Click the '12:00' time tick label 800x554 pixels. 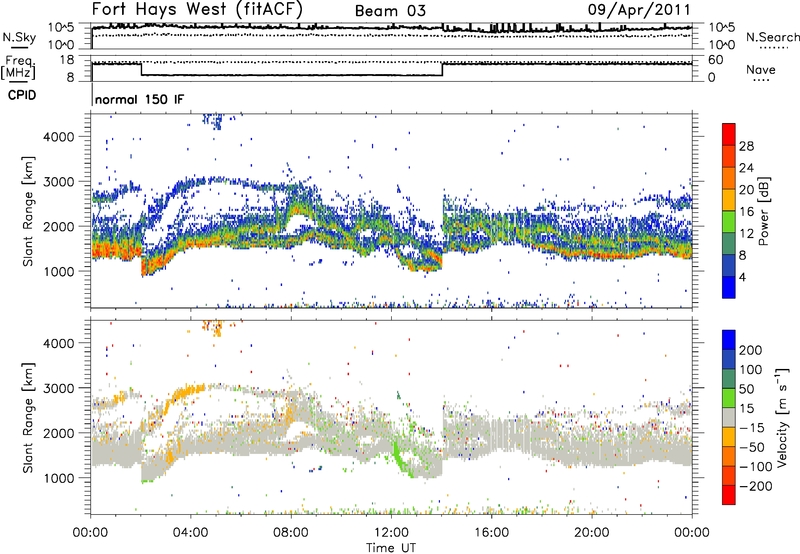coord(391,533)
